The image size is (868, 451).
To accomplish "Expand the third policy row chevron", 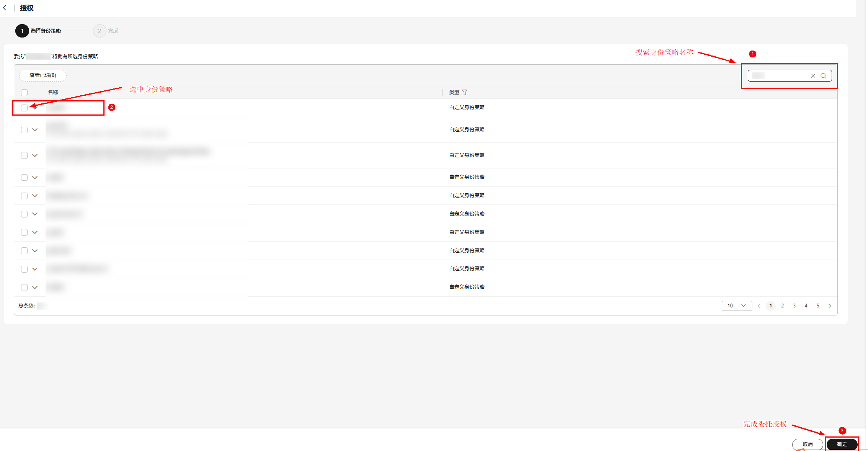I will (35, 155).
